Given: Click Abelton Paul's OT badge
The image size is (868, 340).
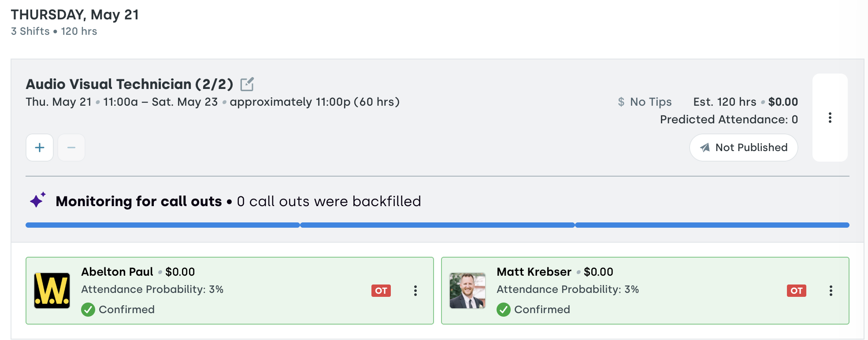Looking at the screenshot, I should (381, 291).
